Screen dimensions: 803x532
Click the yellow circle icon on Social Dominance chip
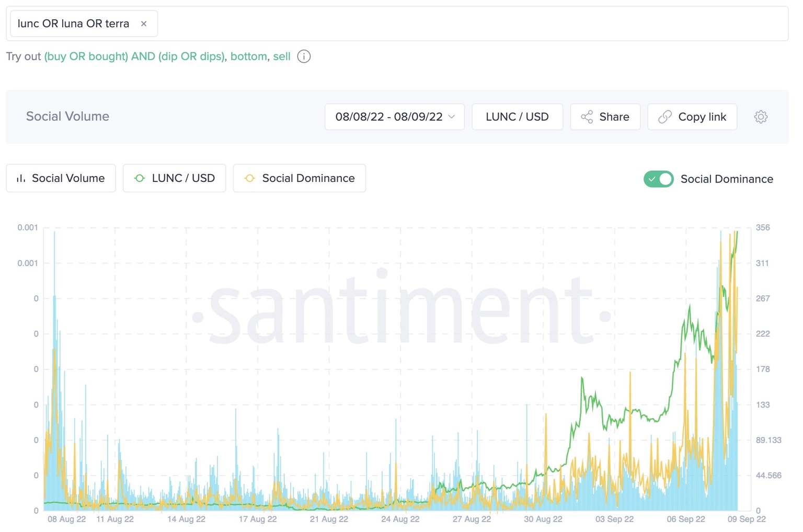click(249, 178)
